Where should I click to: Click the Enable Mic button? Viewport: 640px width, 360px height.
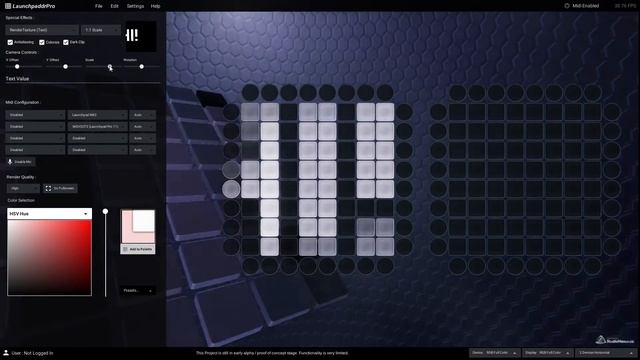click(x=20, y=162)
